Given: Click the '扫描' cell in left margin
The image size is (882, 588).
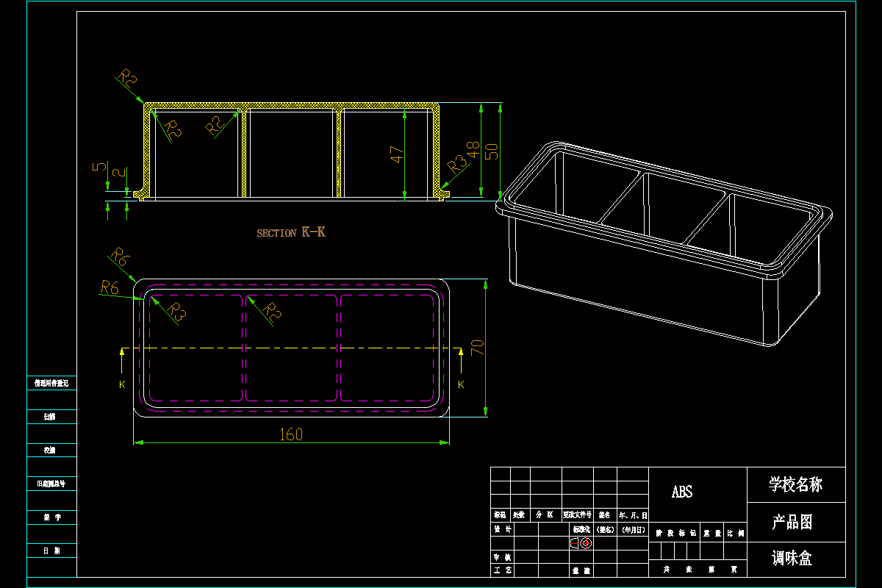Looking at the screenshot, I should pos(51,417).
